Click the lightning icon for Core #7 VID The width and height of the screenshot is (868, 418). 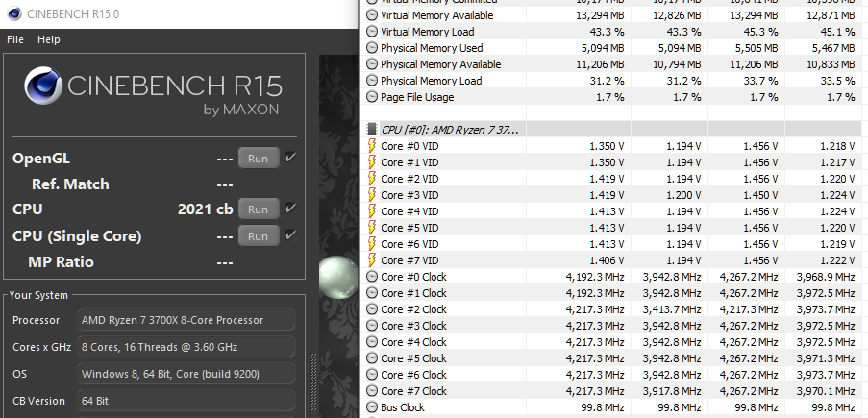coord(372,260)
